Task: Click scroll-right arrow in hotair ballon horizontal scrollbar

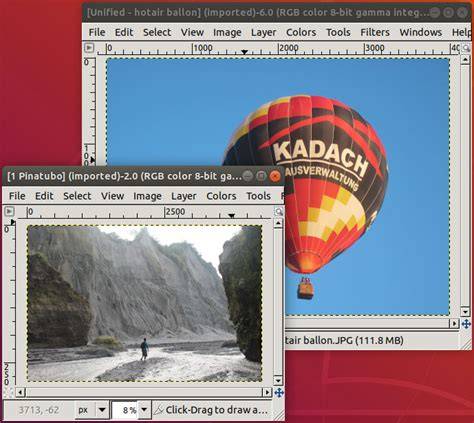Action: click(x=454, y=323)
